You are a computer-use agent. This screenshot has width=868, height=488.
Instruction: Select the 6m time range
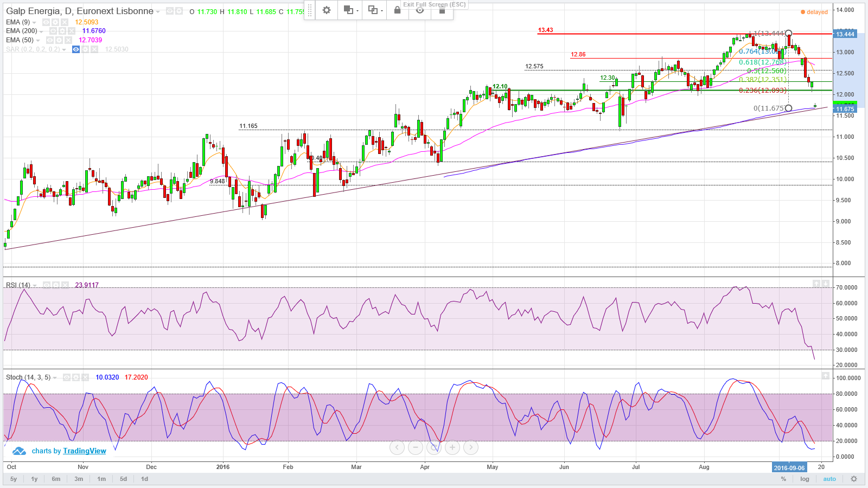[56, 479]
